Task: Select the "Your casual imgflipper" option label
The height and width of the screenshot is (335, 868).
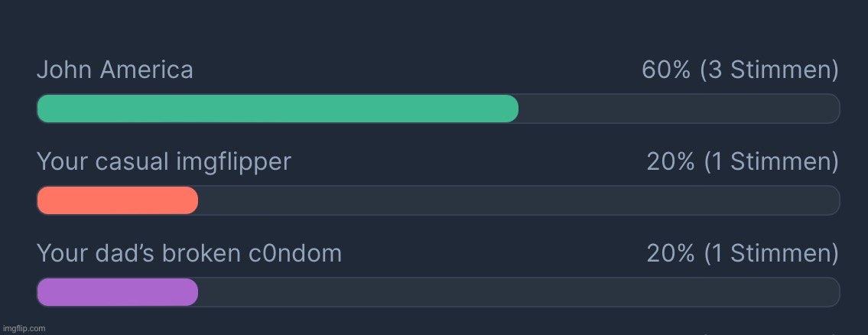Action: (x=164, y=161)
